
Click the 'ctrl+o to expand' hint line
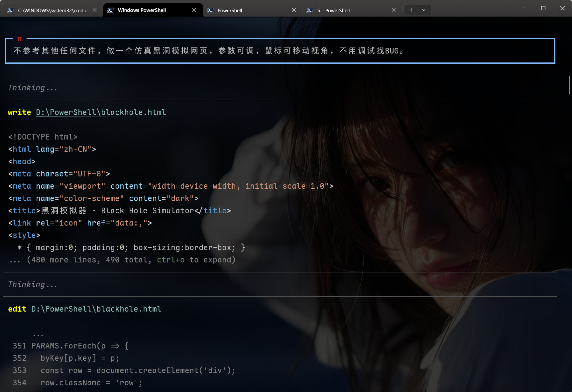pyautogui.click(x=122, y=260)
